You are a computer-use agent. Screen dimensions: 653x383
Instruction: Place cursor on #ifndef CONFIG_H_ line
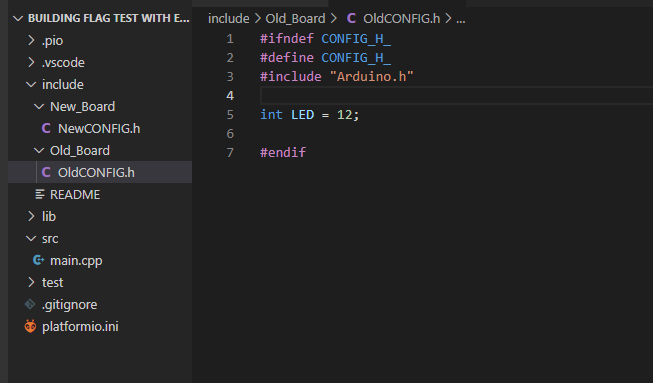pyautogui.click(x=325, y=39)
